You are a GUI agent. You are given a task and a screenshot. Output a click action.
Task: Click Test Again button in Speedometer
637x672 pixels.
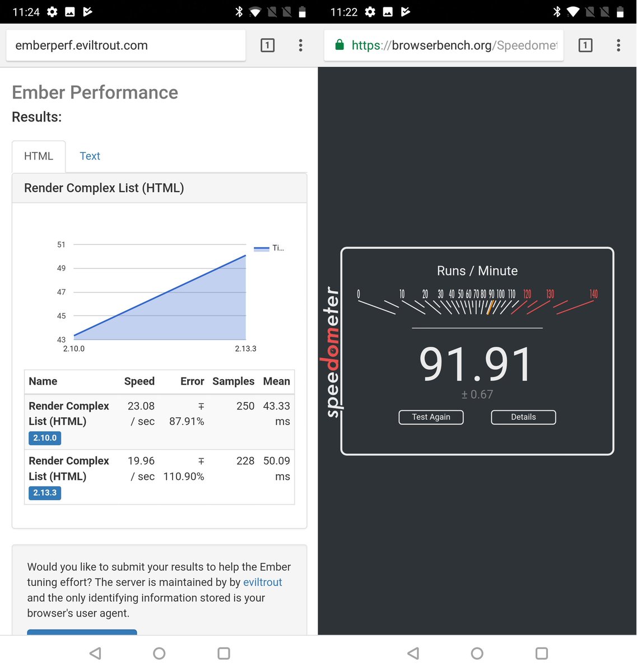[431, 417]
